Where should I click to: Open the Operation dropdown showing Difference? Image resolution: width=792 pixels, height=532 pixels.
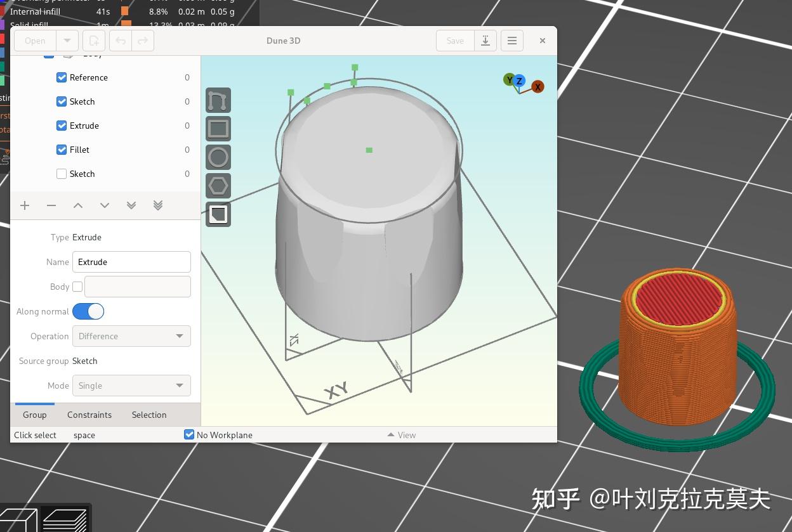131,336
